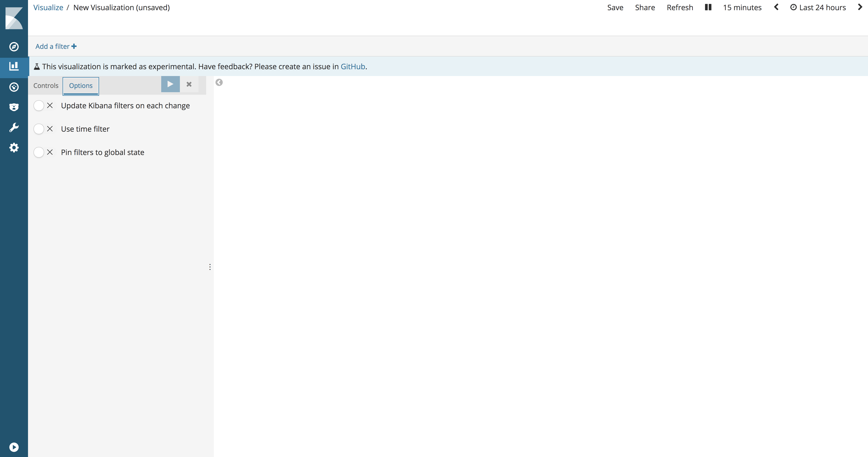Open Dev Tools wrench icon
The width and height of the screenshot is (868, 457).
[14, 127]
